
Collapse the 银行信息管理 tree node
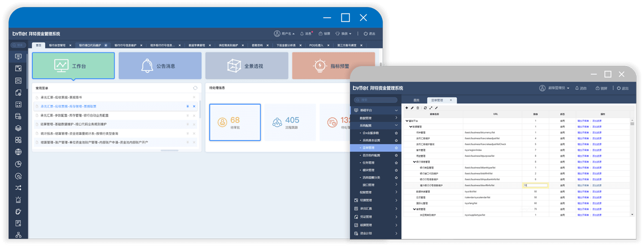tap(414, 162)
